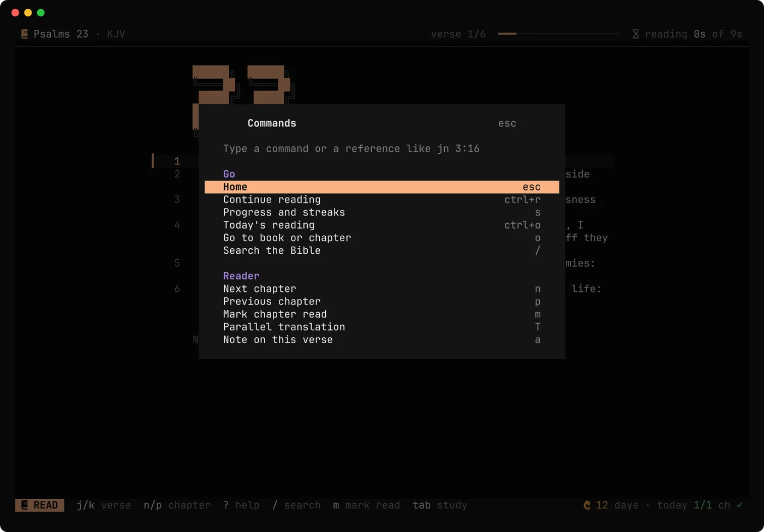Viewport: 764px width, 532px height.
Task: Click verse number 5 in the reader
Action: pyautogui.click(x=177, y=263)
